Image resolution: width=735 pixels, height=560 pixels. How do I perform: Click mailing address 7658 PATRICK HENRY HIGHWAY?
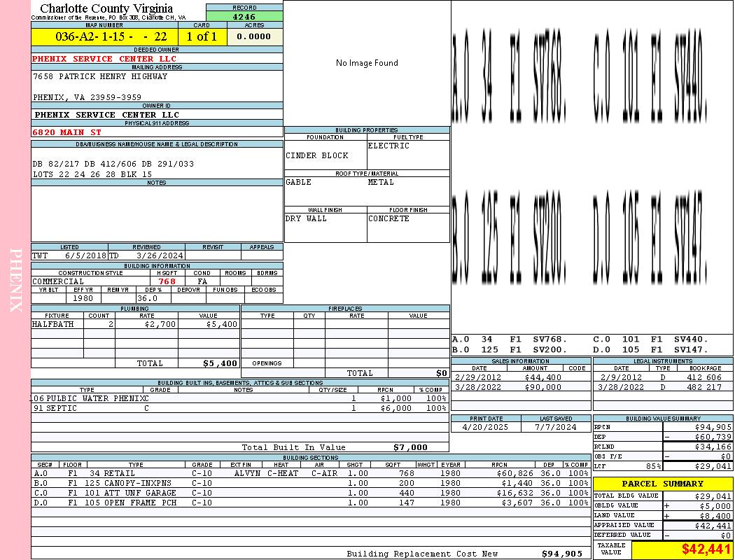100,76
